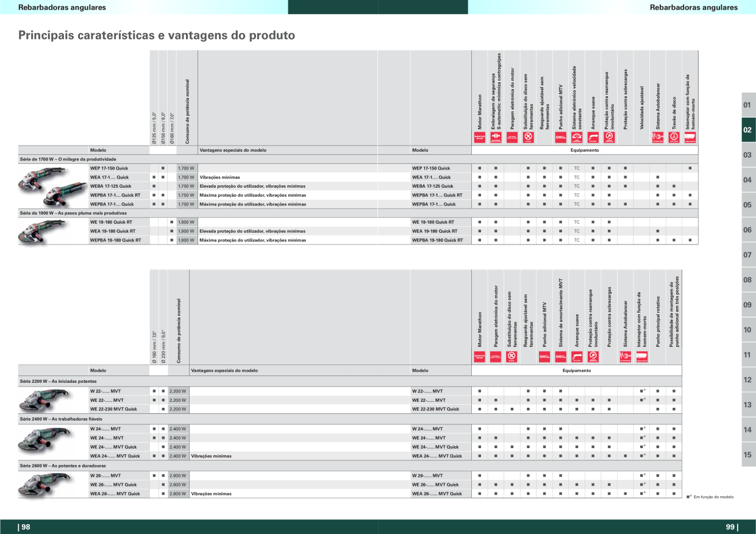Click the advantages text for WEBA 17-125 Quick
The image size is (756, 534).
click(x=253, y=186)
